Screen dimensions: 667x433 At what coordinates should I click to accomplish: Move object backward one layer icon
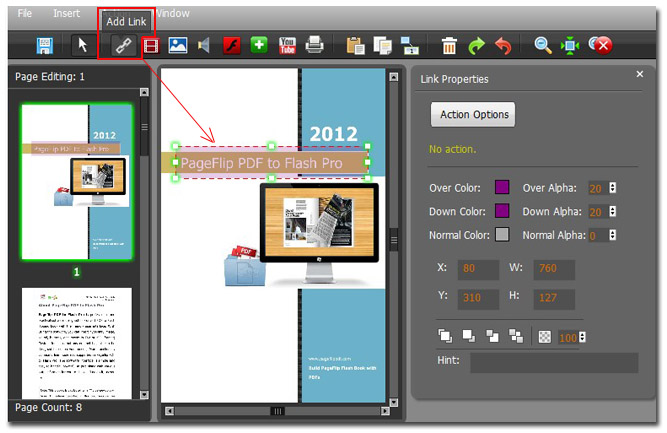[x=516, y=336]
